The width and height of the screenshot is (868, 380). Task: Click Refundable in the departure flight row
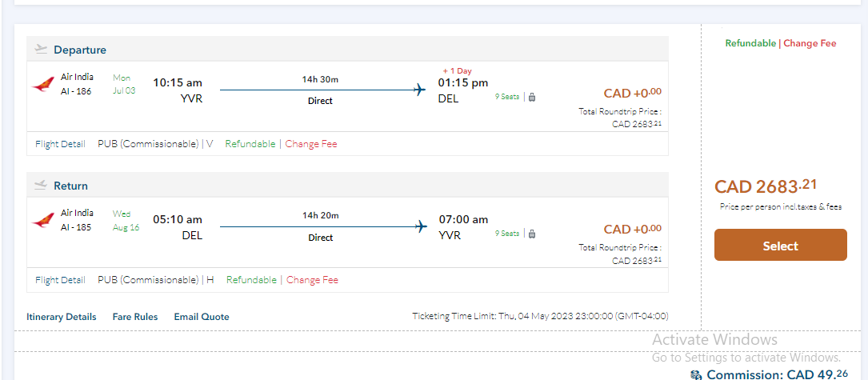250,144
